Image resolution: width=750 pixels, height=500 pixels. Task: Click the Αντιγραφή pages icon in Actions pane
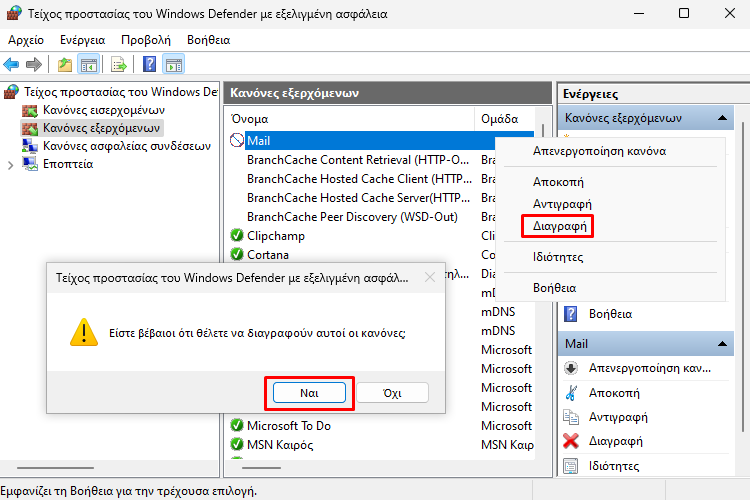click(x=571, y=417)
